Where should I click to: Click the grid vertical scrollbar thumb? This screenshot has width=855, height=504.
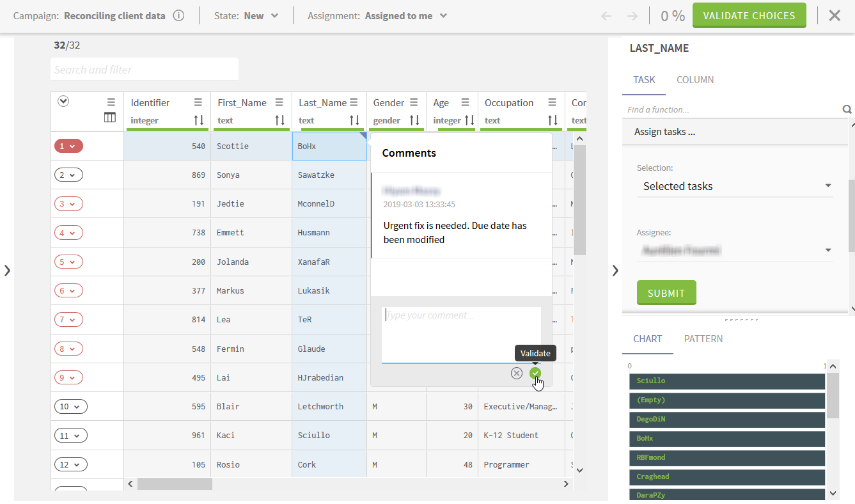[579, 200]
